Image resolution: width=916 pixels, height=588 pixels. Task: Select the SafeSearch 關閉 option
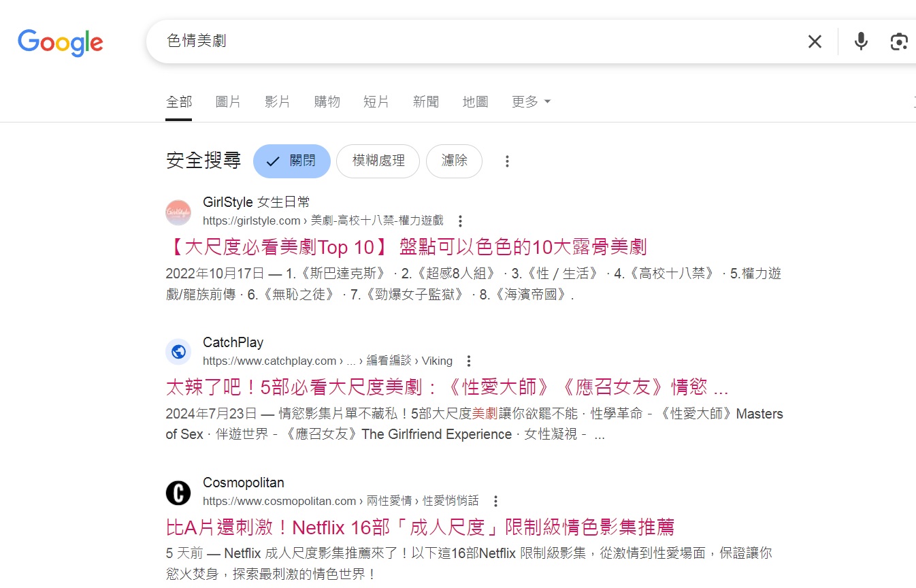[292, 161]
